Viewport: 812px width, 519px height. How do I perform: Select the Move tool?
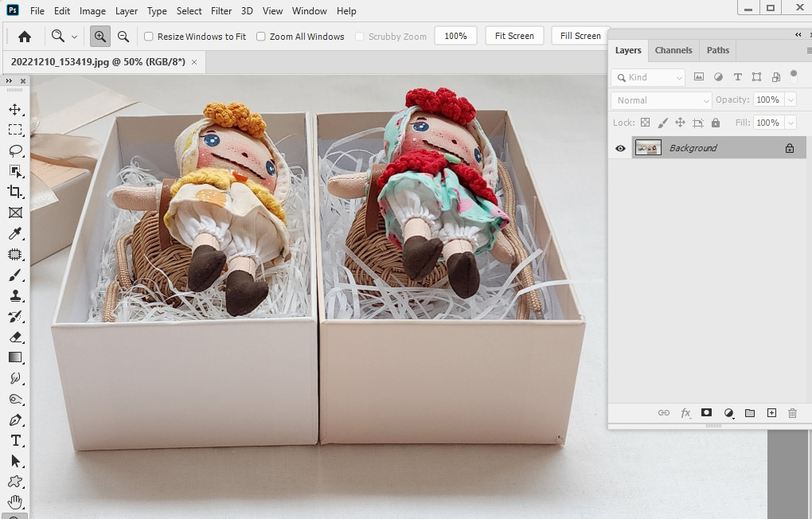tap(15, 109)
